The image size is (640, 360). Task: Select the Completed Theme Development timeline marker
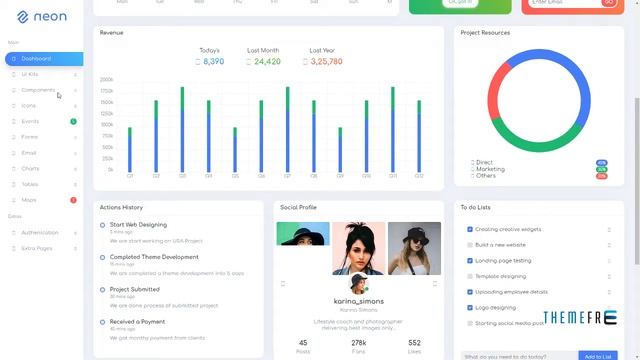coord(102,258)
